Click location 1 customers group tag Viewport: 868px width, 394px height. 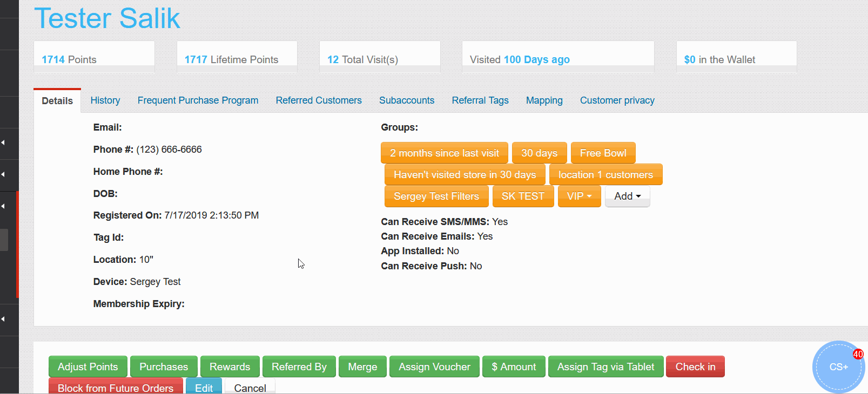(605, 175)
